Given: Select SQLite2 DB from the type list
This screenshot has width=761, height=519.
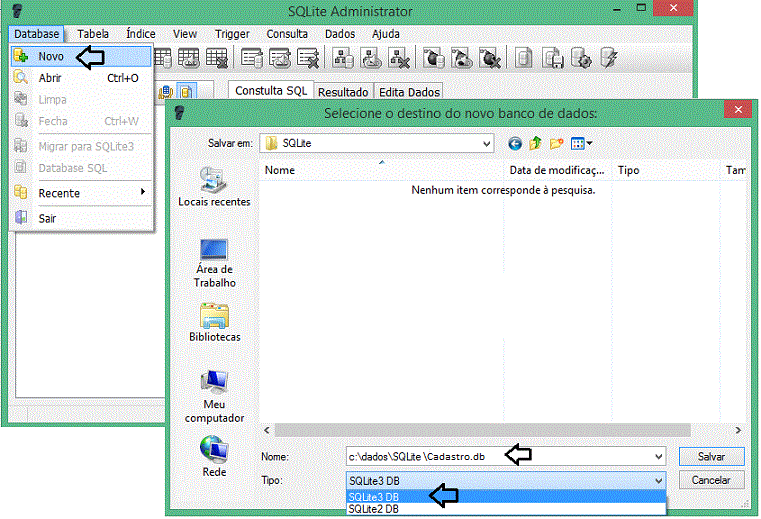Looking at the screenshot, I should tap(506, 509).
